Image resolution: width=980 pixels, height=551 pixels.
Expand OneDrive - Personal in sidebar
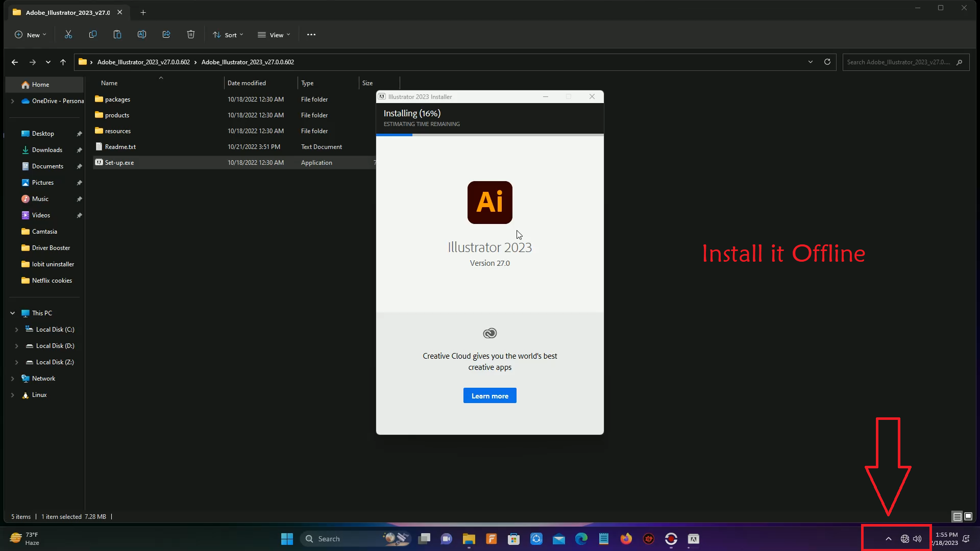[x=12, y=101]
